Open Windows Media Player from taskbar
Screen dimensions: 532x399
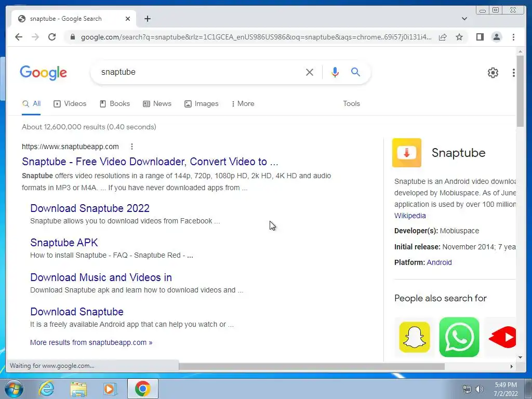click(x=110, y=389)
